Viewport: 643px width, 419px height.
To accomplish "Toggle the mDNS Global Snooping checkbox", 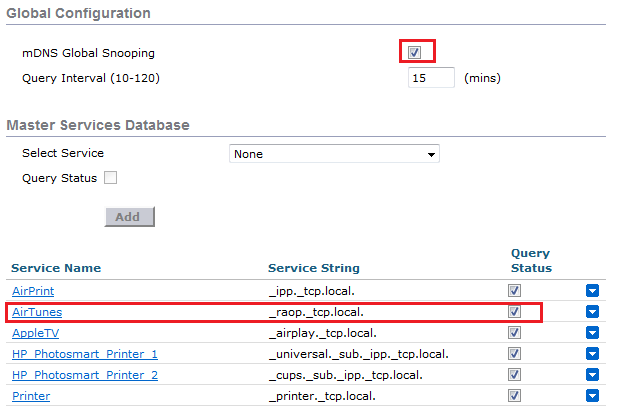I will click(415, 52).
